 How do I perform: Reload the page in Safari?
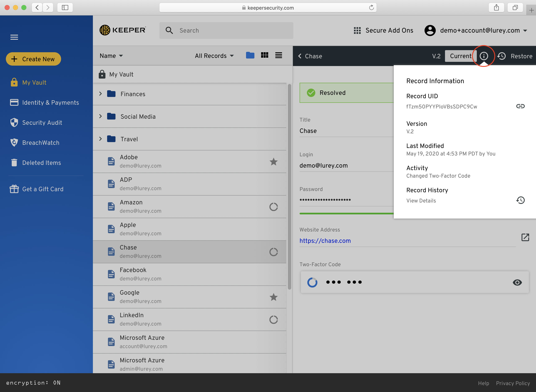371,8
